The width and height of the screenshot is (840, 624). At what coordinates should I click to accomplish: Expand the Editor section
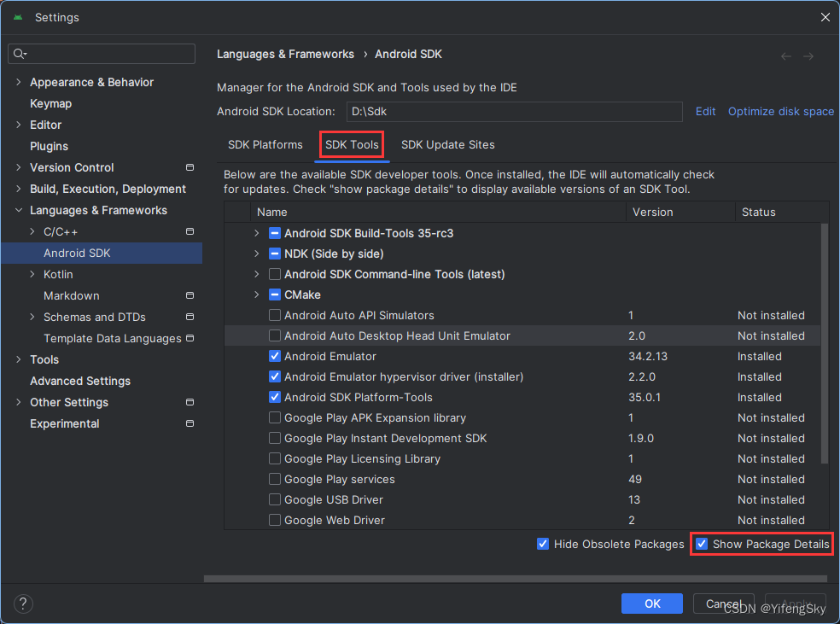click(x=19, y=125)
